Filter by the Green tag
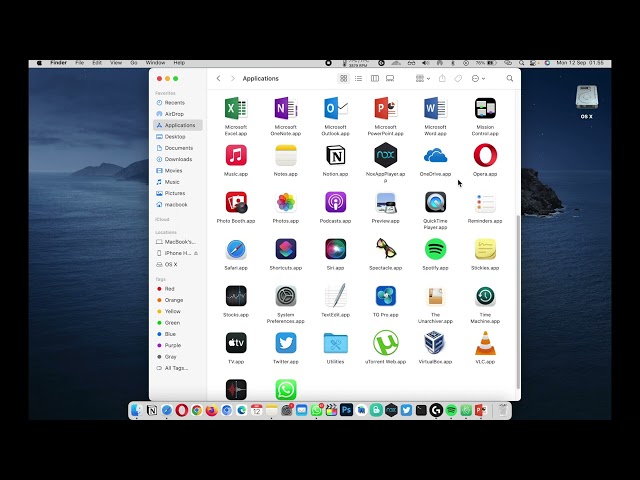The width and height of the screenshot is (640, 480). [178, 322]
